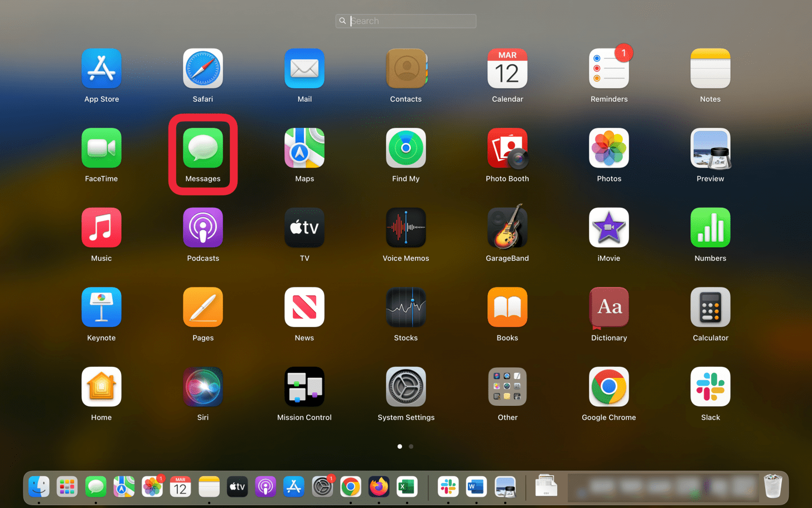Select Voice Memos

click(x=405, y=227)
